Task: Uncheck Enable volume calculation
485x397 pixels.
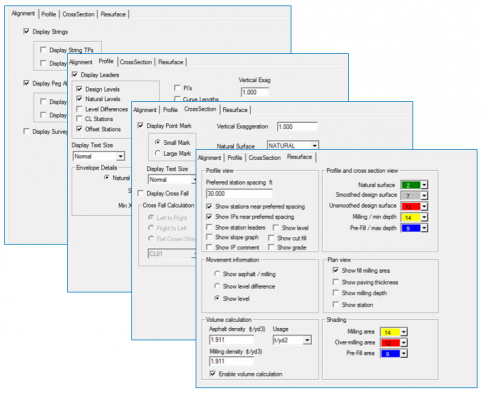Action: click(213, 374)
